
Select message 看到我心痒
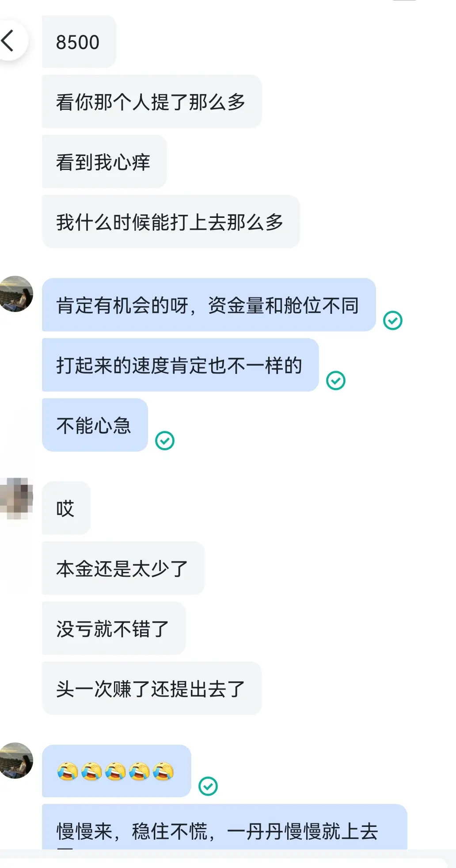pyautogui.click(x=104, y=162)
